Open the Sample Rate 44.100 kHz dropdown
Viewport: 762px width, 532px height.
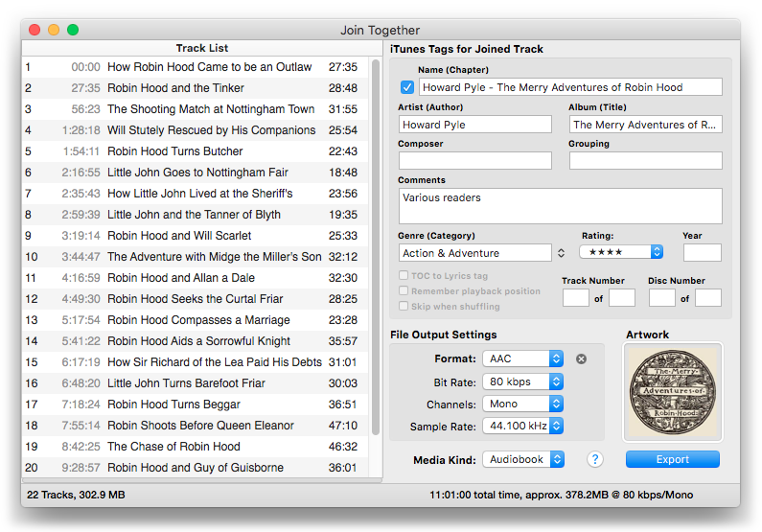pos(523,427)
